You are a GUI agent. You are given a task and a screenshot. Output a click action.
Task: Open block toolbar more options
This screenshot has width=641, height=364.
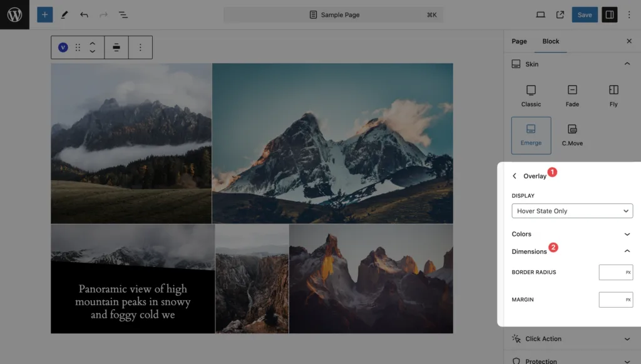point(140,48)
